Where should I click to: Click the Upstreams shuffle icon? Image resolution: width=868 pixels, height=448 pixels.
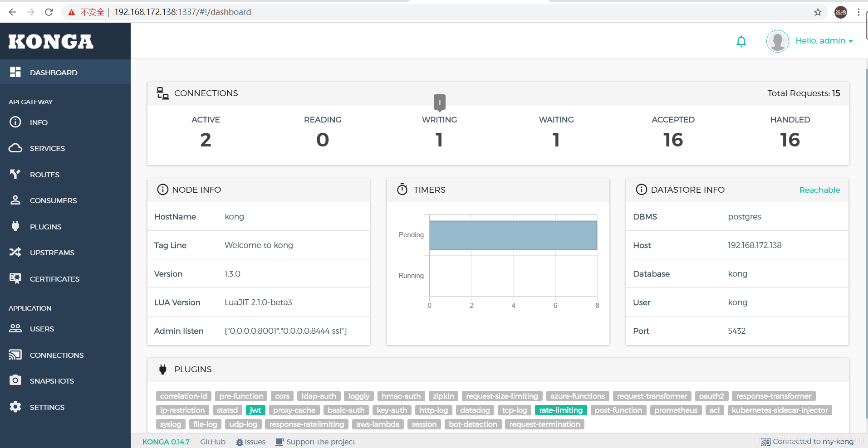[x=15, y=252]
